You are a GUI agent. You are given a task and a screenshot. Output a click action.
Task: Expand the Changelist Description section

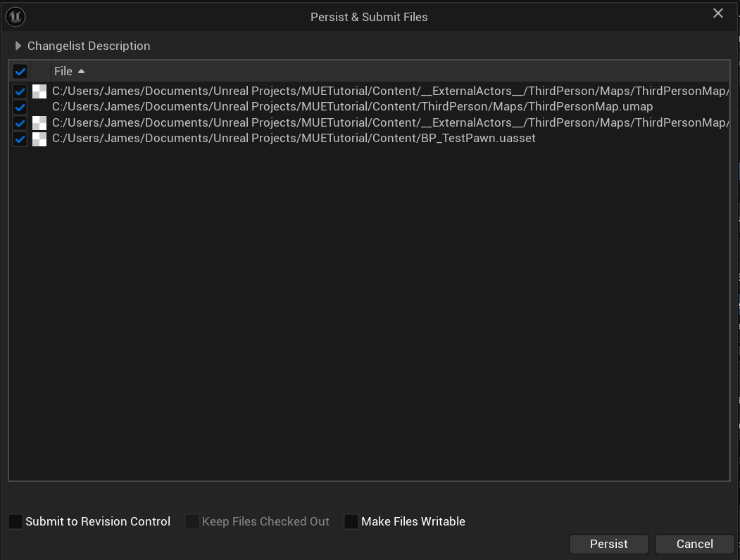(x=18, y=46)
